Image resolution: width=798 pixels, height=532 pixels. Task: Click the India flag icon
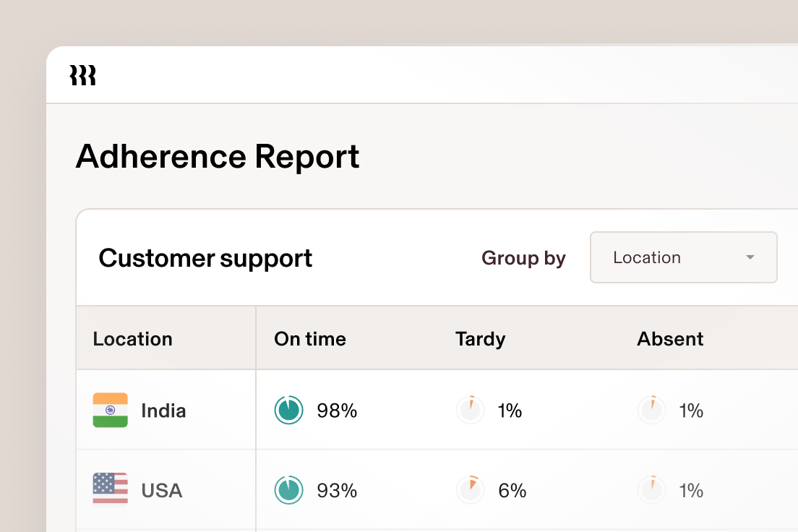click(x=110, y=411)
